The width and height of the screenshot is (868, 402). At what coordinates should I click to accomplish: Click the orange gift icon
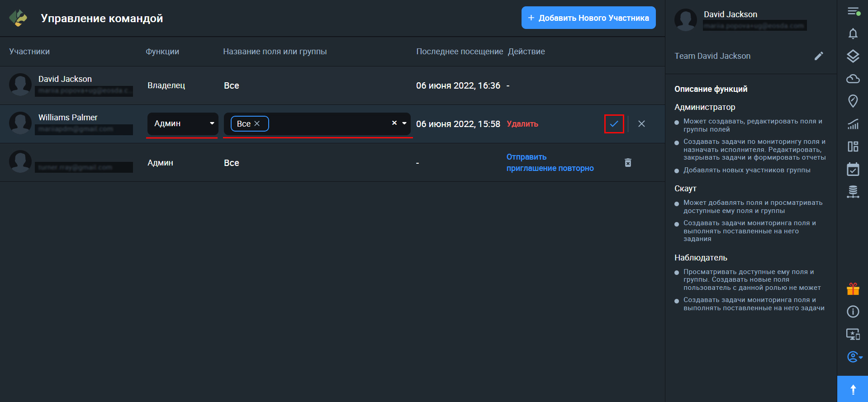(x=853, y=289)
